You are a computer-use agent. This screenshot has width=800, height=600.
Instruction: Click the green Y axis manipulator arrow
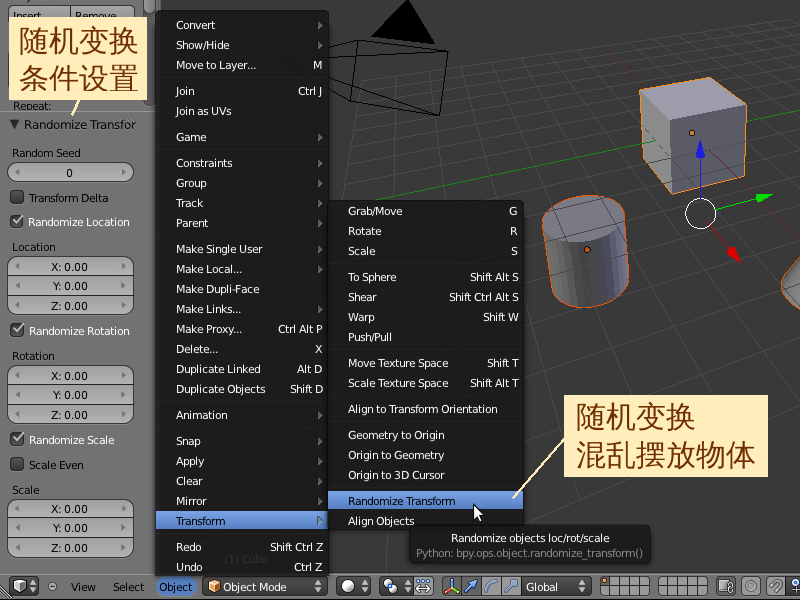tap(763, 197)
